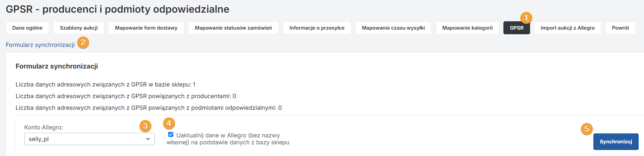This screenshot has width=644, height=156.
Task: Click the orange number 3 badge
Action: [145, 126]
